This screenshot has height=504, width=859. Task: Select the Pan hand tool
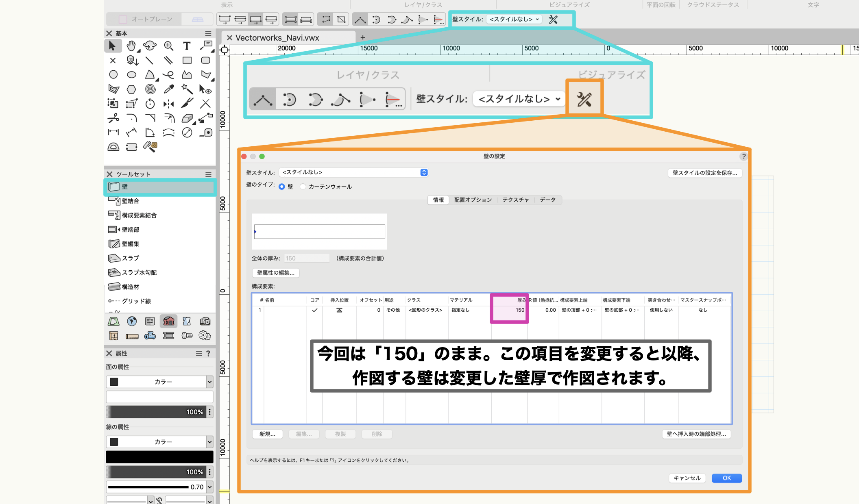[x=131, y=46]
